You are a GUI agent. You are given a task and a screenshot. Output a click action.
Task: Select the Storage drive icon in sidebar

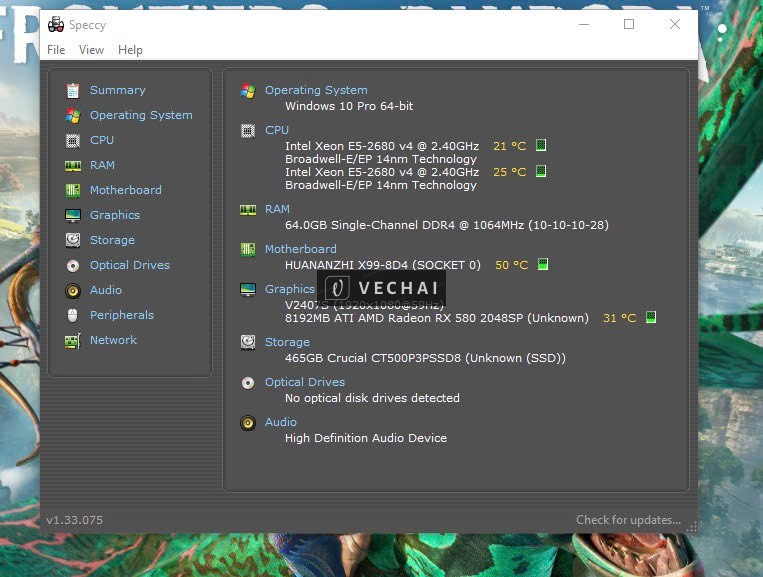click(72, 240)
